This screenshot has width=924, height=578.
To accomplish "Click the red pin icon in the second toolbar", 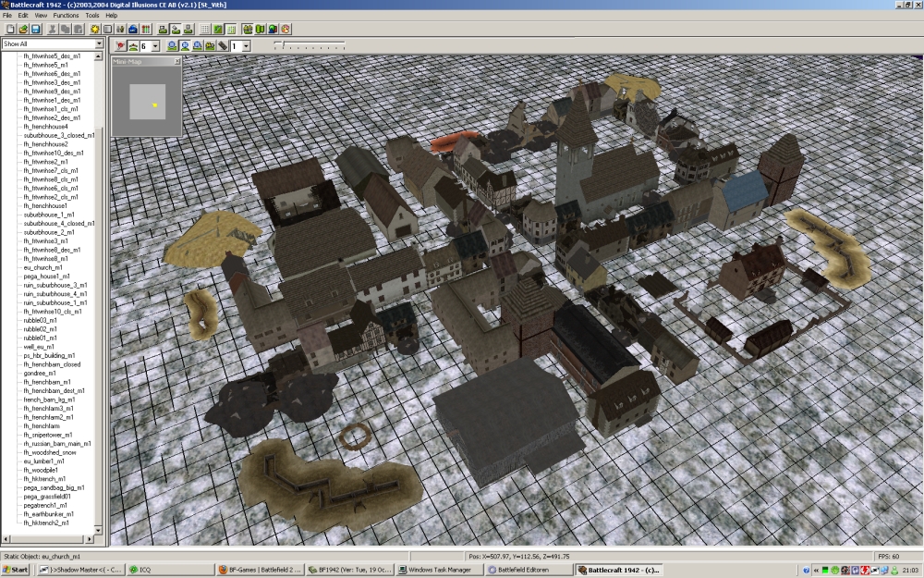I will (120, 45).
